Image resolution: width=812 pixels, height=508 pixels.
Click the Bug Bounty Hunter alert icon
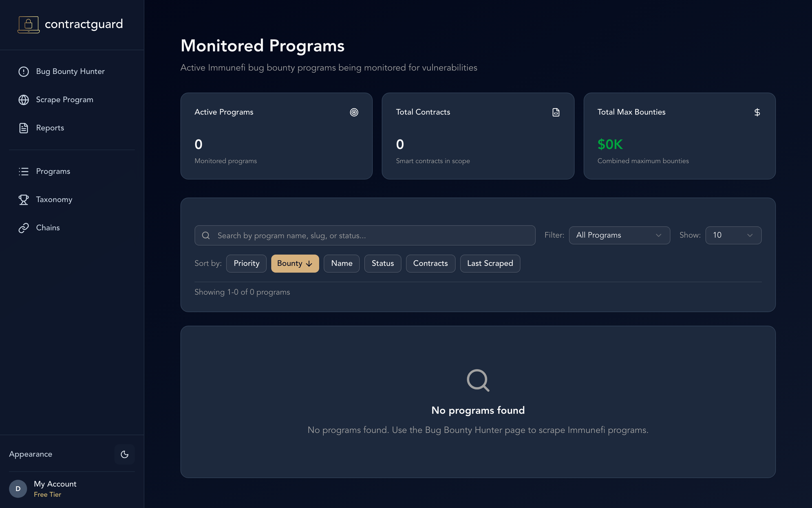click(x=23, y=72)
